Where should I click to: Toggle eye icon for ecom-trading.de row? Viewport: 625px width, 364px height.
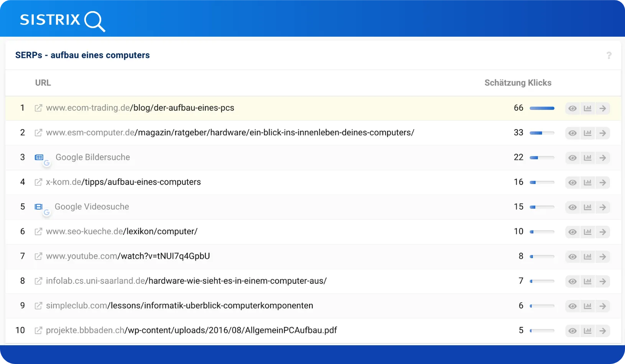572,108
